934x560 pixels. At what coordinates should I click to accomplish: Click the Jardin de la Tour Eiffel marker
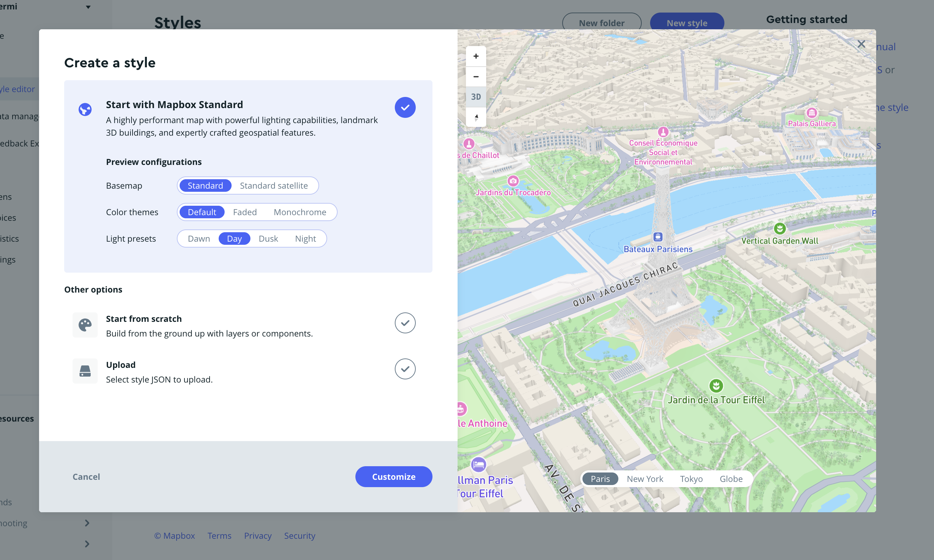[x=716, y=386]
